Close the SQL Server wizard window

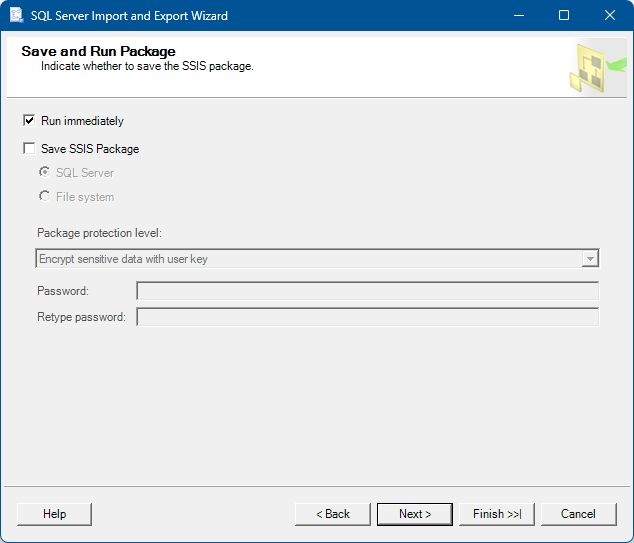(610, 15)
